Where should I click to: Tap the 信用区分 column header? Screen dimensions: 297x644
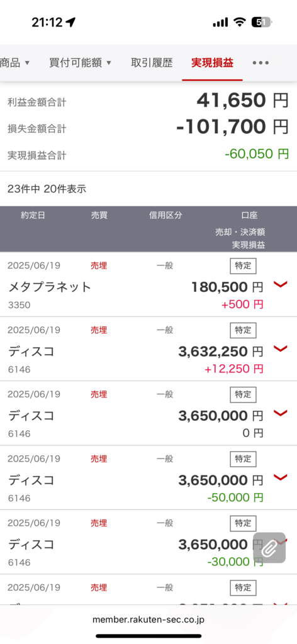pos(165,216)
